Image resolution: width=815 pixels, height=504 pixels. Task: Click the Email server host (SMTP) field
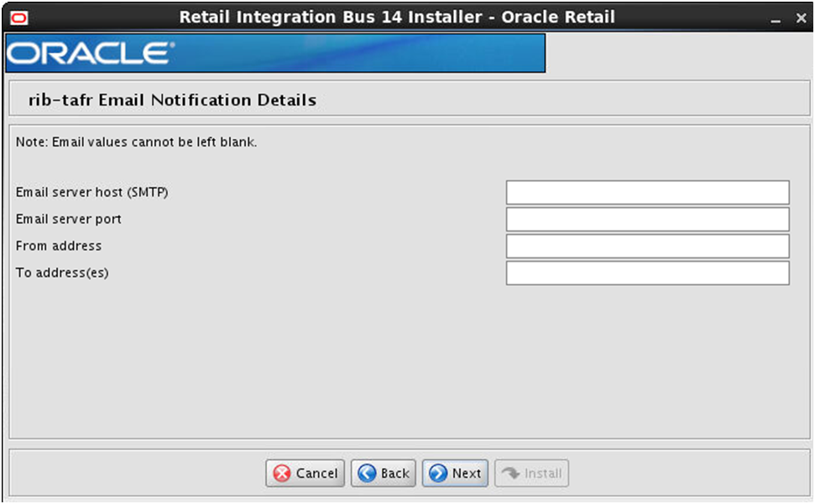coord(648,193)
